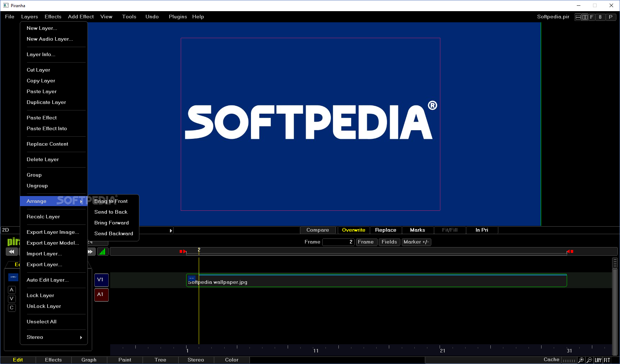Switch to Color tab
Image resolution: width=620 pixels, height=364 pixels.
click(x=232, y=360)
